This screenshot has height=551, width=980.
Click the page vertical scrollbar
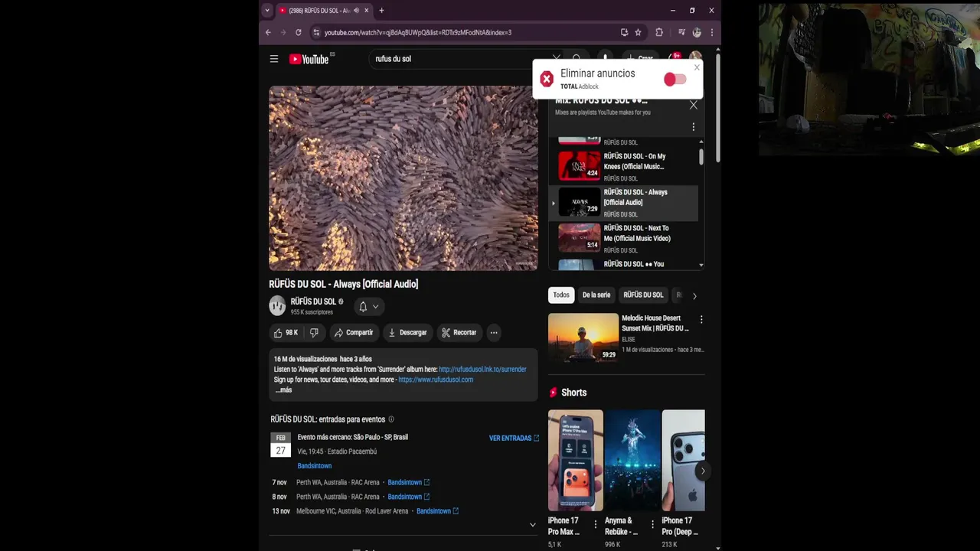click(x=717, y=107)
